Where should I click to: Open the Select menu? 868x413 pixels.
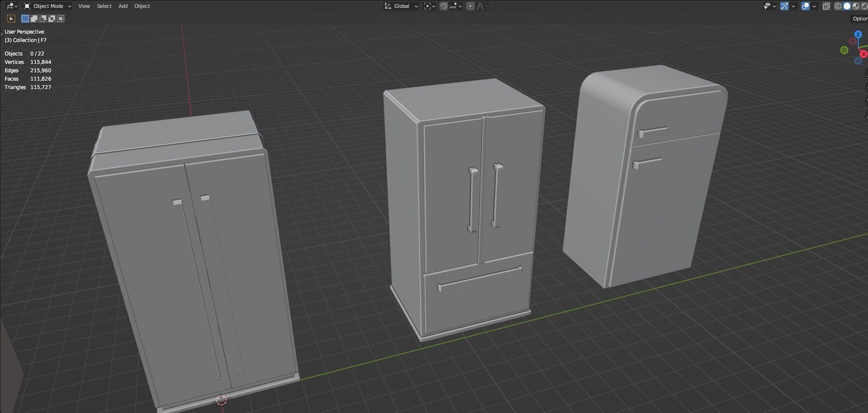[104, 6]
